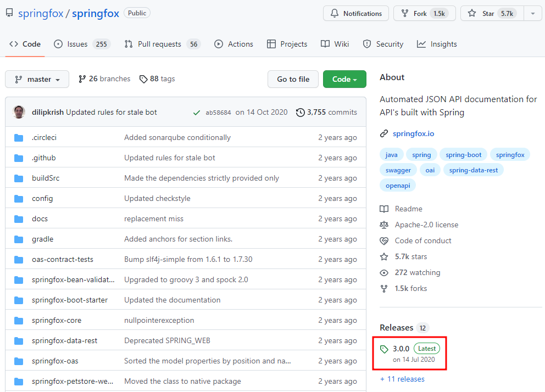The height and width of the screenshot is (392, 545).
Task: Select the java topic tag
Action: click(391, 154)
